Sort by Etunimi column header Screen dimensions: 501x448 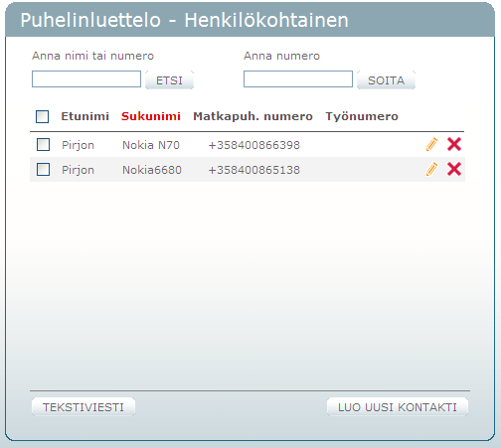point(85,116)
